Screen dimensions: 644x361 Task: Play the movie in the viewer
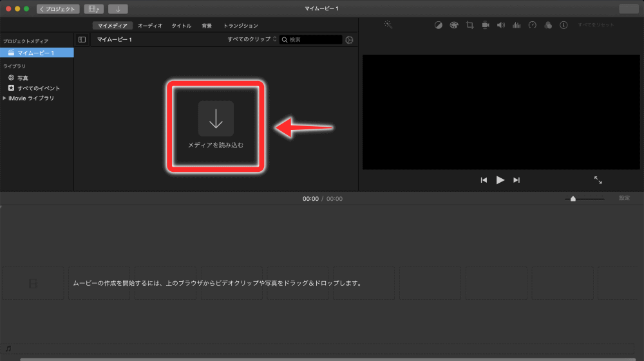[x=500, y=180]
